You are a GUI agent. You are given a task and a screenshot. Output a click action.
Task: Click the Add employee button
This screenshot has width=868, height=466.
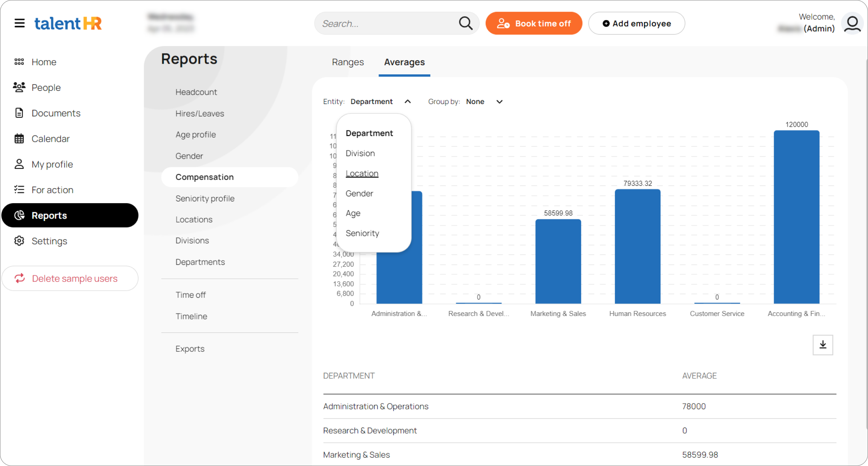[636, 23]
